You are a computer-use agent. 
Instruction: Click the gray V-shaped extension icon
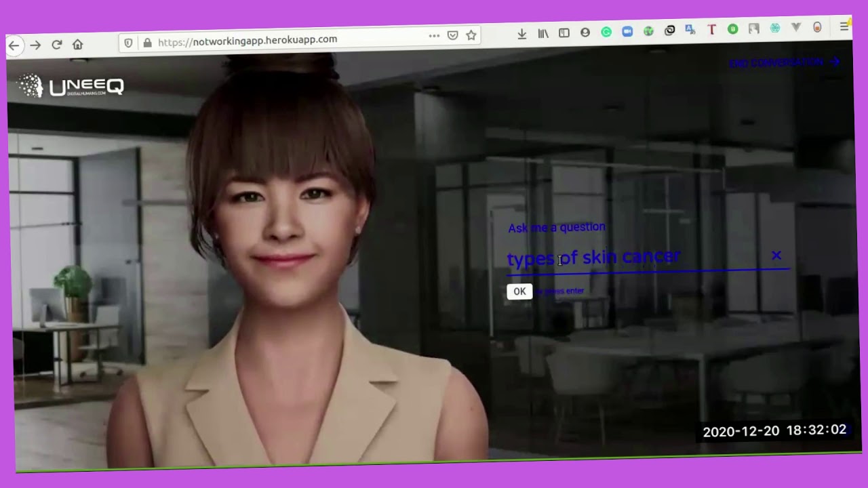[796, 27]
